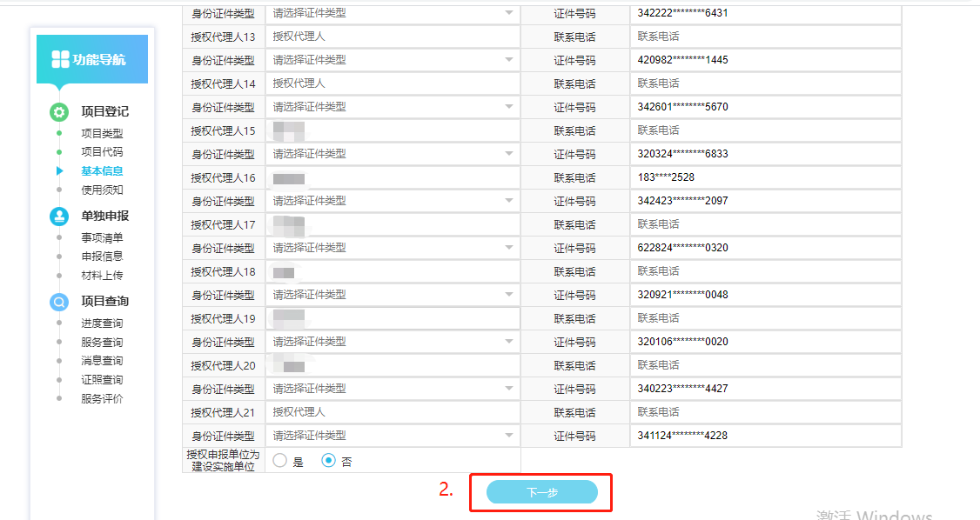Image resolution: width=980 pixels, height=520 pixels.
Task: Click the 项目登记 gear icon
Action: pyautogui.click(x=58, y=111)
